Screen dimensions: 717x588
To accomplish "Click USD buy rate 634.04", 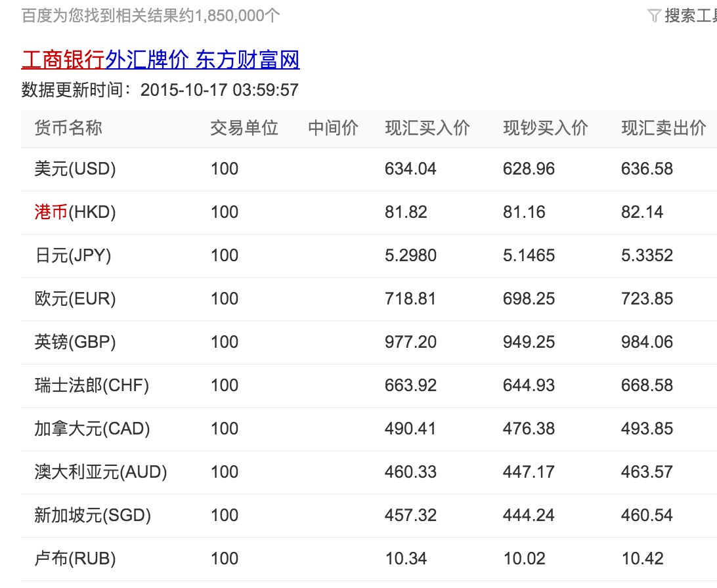I will 410,169.
